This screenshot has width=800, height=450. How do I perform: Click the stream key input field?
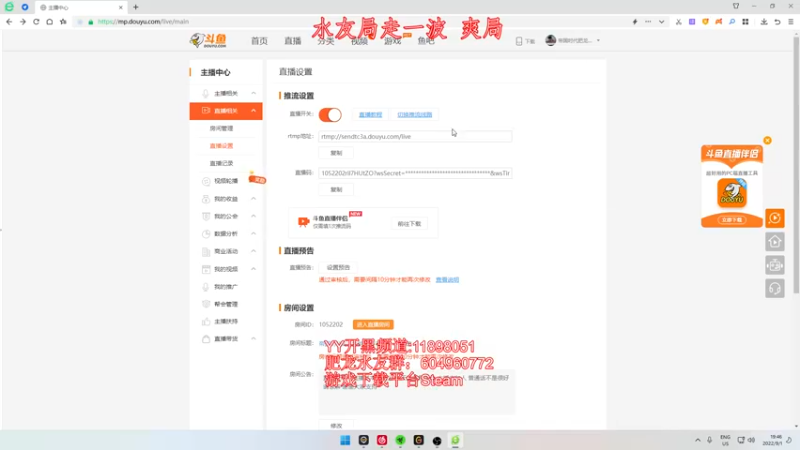[x=415, y=173]
